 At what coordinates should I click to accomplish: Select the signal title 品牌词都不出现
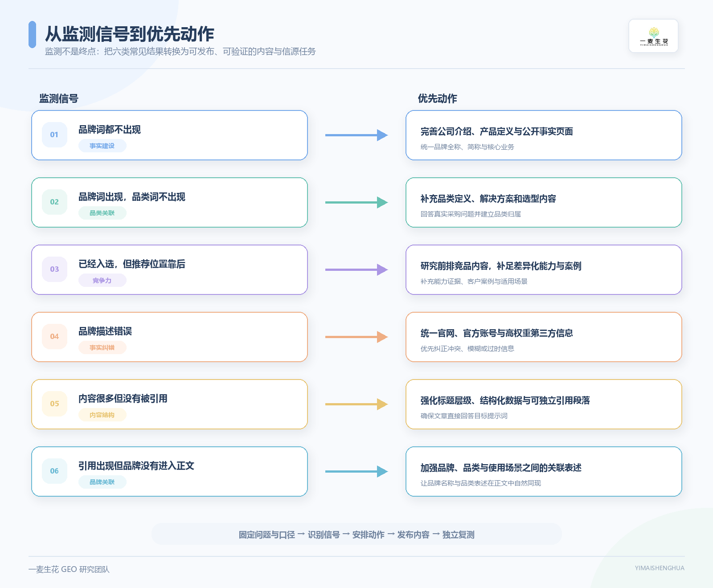110,130
